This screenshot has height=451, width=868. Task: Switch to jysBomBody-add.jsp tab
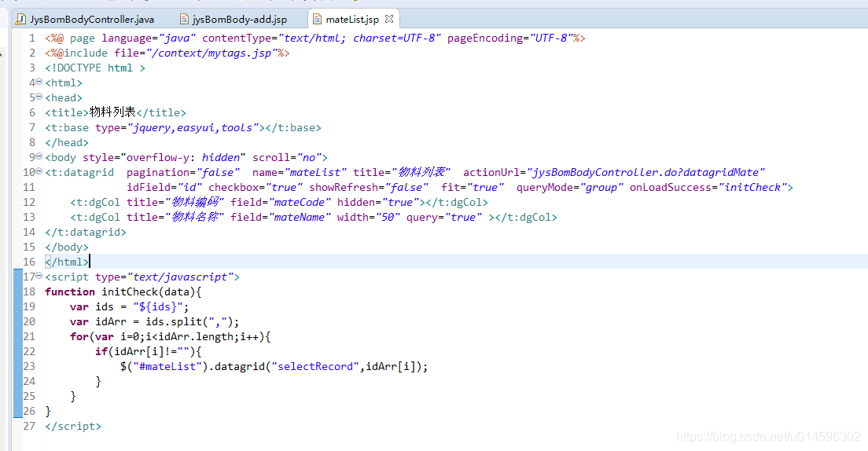234,20
